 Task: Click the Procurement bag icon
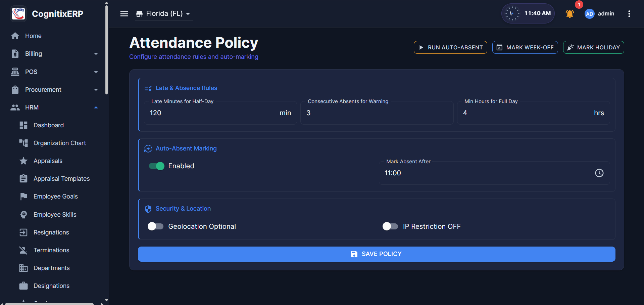(15, 90)
